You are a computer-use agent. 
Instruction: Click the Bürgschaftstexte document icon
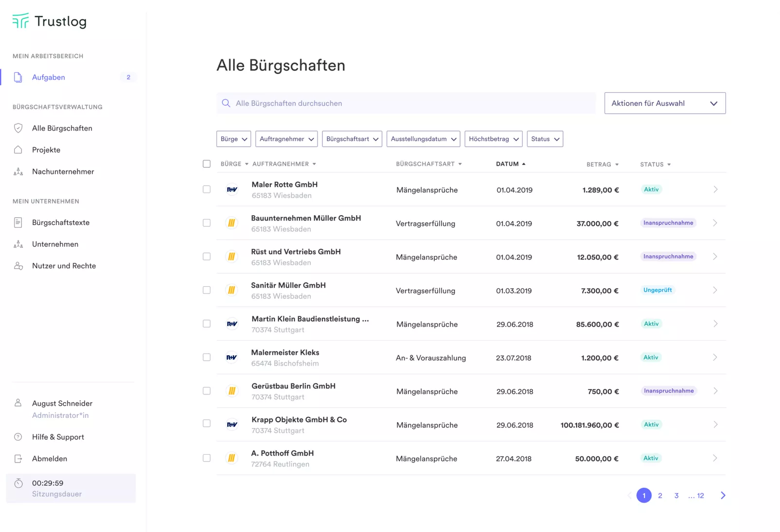[x=18, y=223]
